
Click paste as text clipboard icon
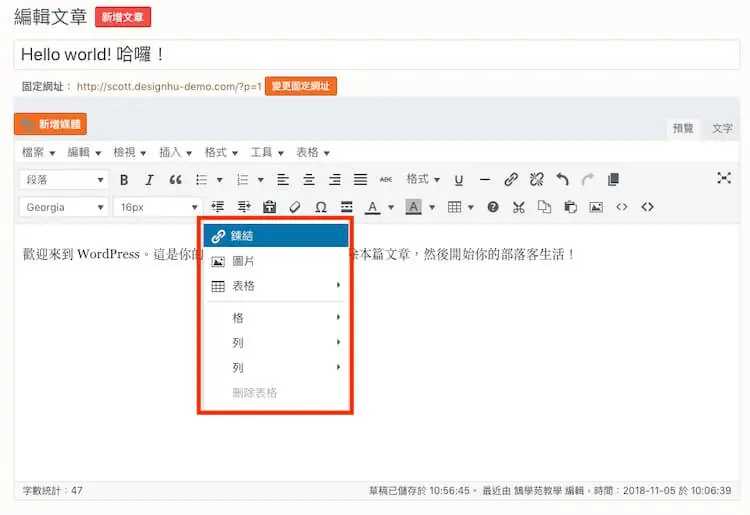(x=269, y=207)
